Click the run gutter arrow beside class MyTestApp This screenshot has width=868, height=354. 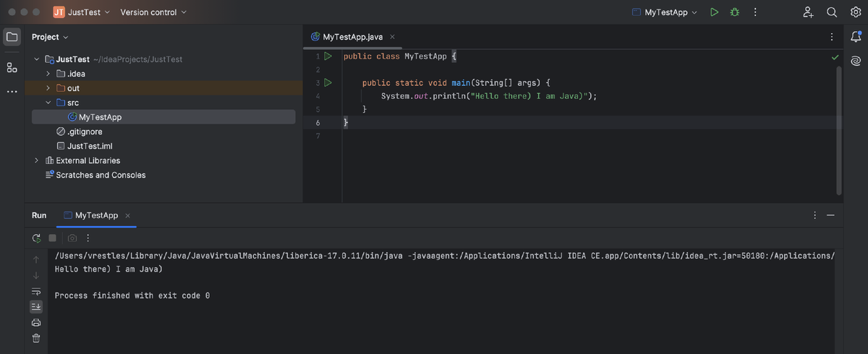pos(328,56)
